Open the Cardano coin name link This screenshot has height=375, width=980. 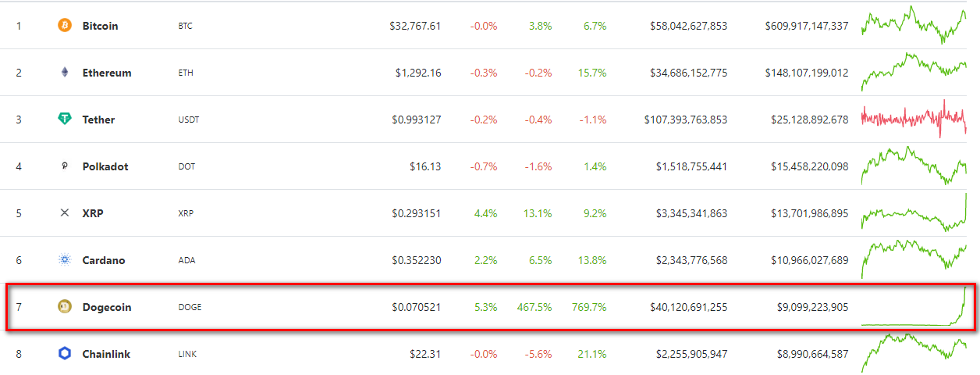coord(104,260)
